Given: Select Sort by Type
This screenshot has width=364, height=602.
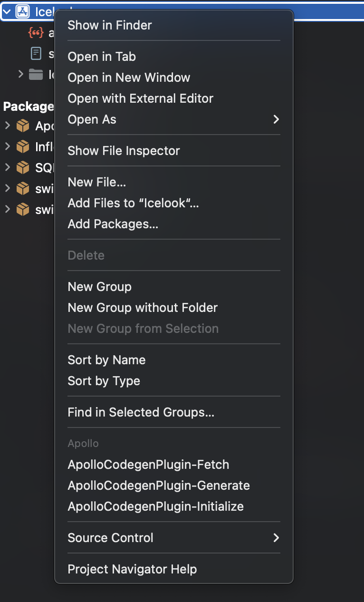Looking at the screenshot, I should (x=174, y=381).
